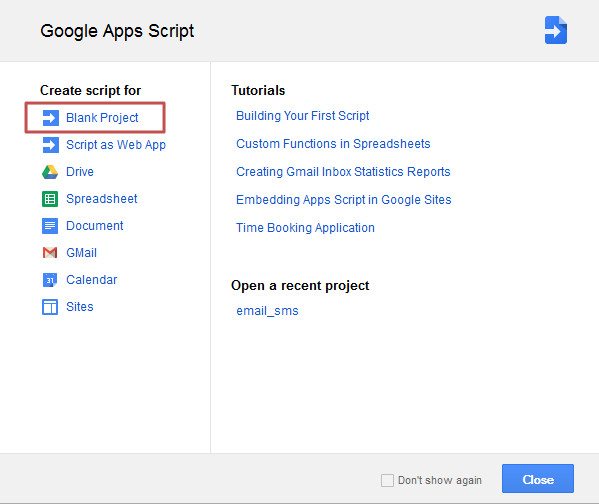Screen dimensions: 599x504
Task: Click the blue Document icon
Action: pos(50,226)
